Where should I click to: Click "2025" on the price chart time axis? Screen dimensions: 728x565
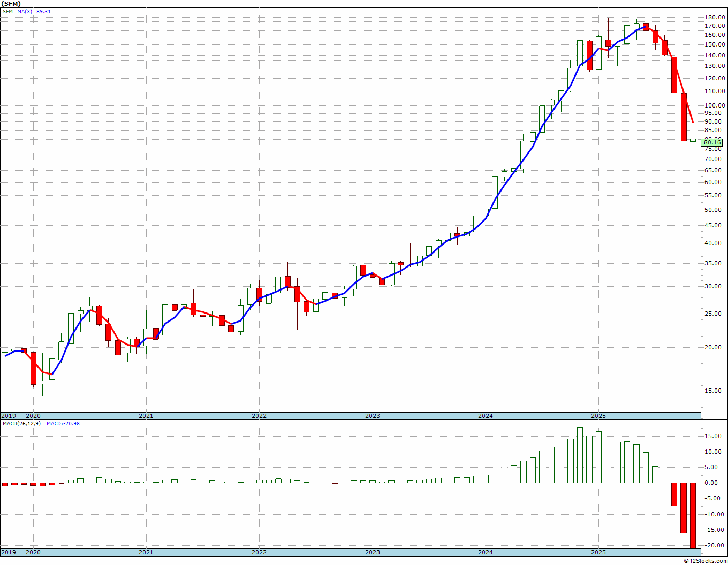tap(598, 416)
